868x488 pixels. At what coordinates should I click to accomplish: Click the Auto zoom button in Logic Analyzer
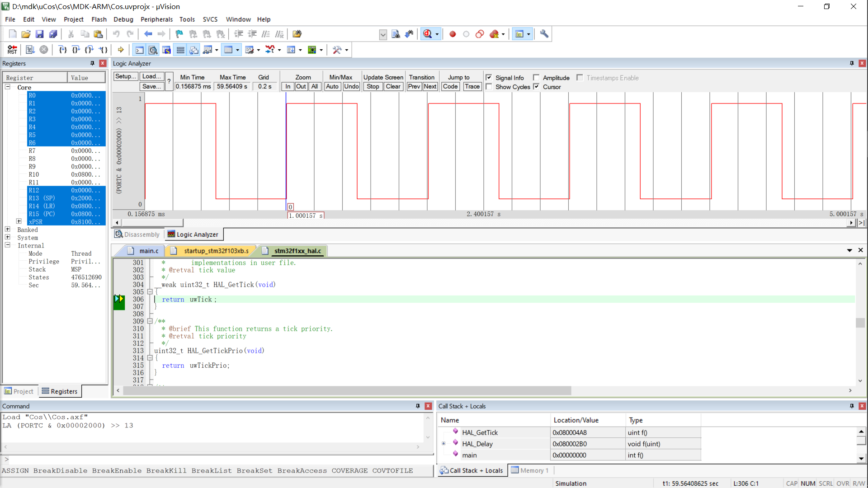click(x=333, y=86)
